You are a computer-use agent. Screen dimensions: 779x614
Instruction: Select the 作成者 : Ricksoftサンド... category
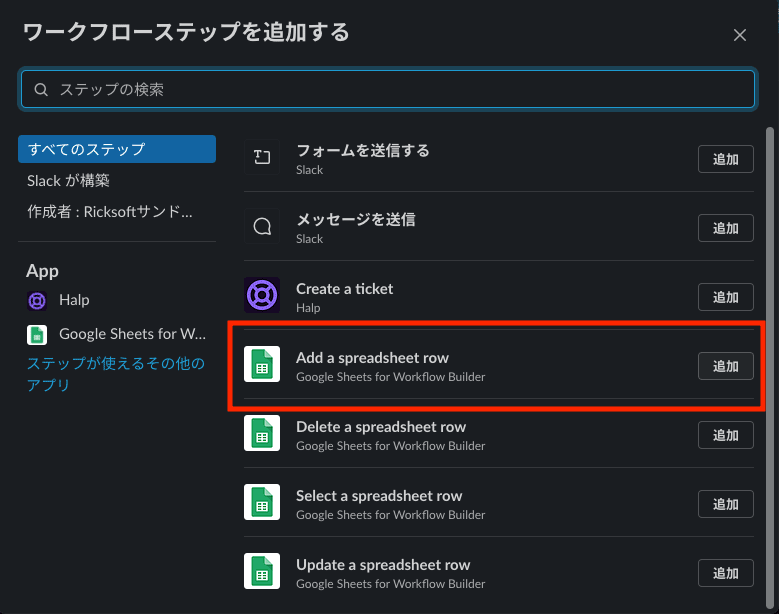click(109, 212)
